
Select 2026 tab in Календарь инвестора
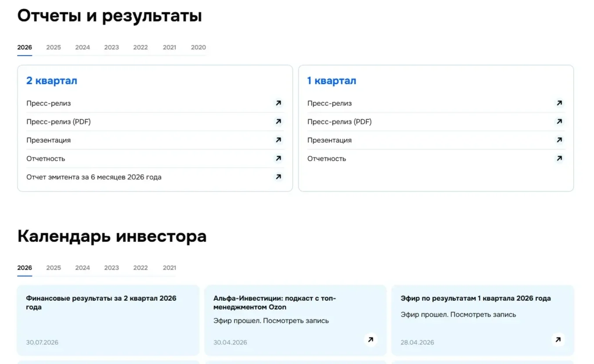click(25, 268)
